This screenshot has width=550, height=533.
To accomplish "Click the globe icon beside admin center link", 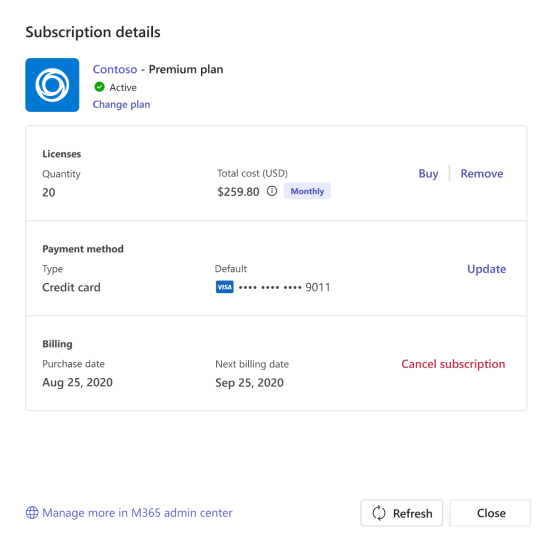I will click(x=32, y=513).
